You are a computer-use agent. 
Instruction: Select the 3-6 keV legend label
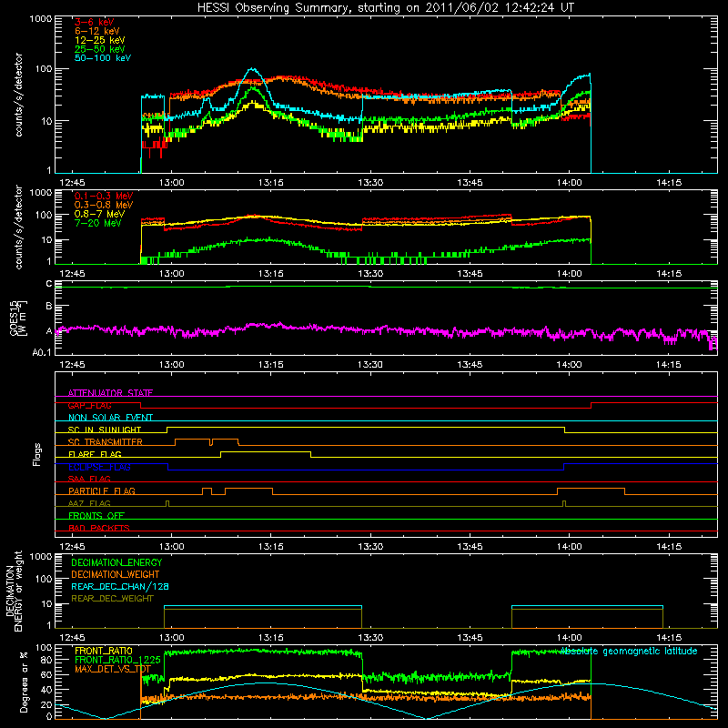tap(94, 22)
